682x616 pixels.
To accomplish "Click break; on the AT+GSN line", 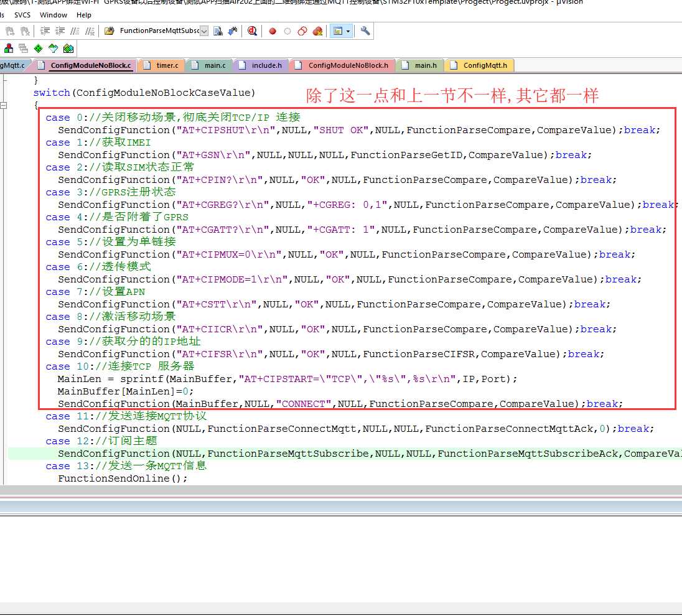I will pyautogui.click(x=574, y=155).
